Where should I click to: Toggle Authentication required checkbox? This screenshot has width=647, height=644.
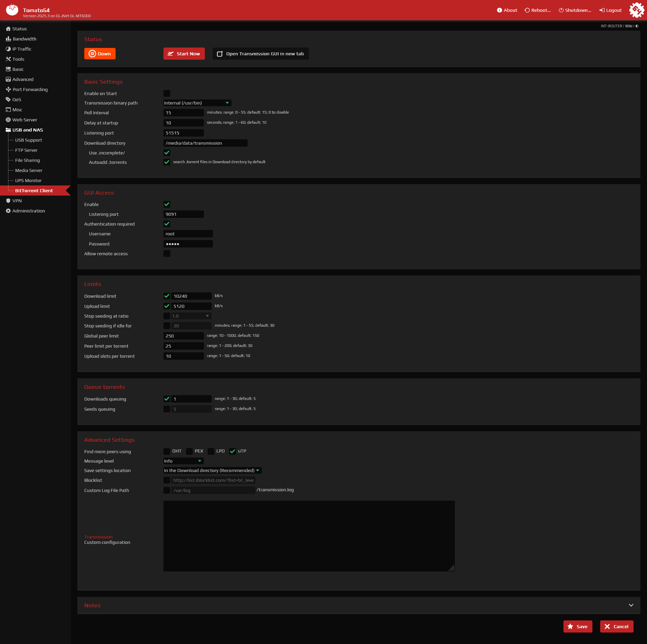pyautogui.click(x=167, y=224)
